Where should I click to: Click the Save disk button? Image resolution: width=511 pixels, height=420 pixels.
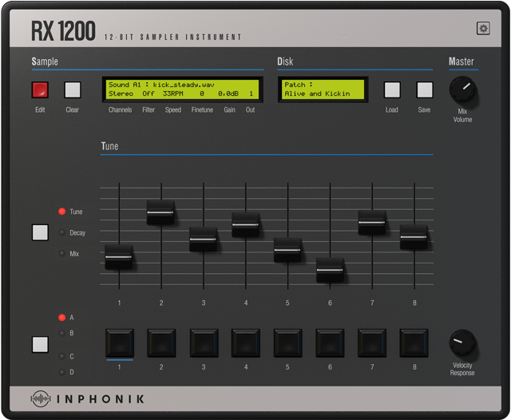click(425, 89)
